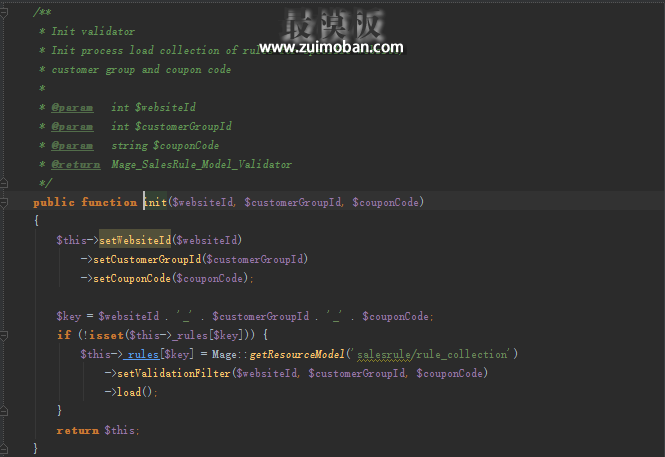Click the return $this statement
Screen dimensions: 665x457
98,429
